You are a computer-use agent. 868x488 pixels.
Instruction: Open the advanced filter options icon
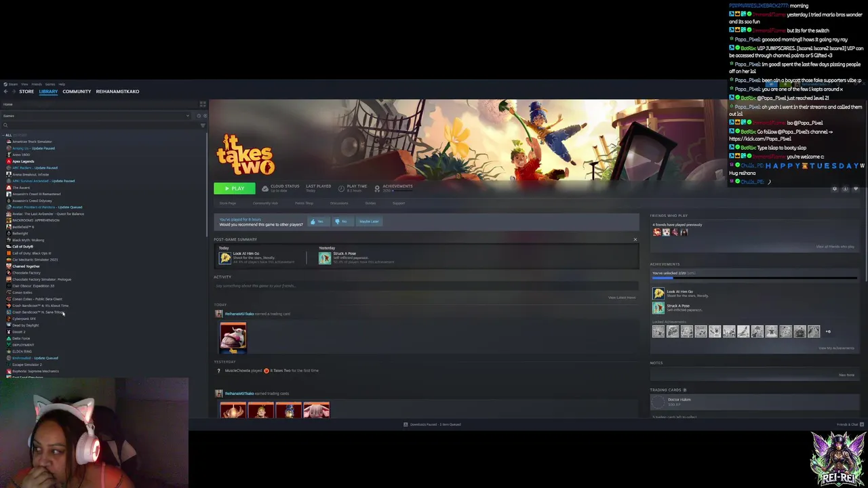203,125
